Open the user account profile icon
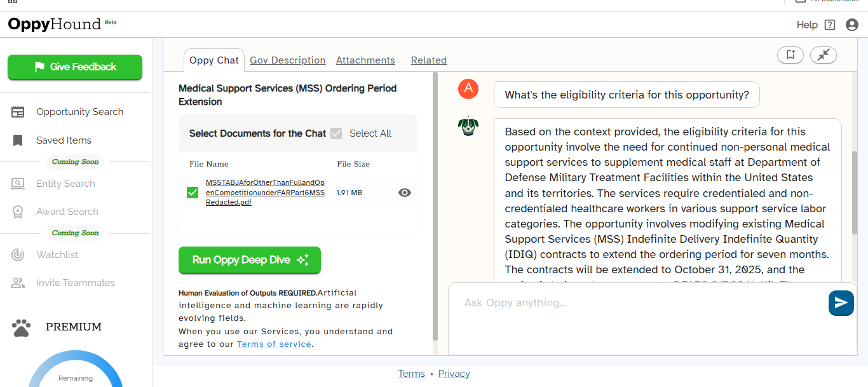The width and height of the screenshot is (868, 387). click(852, 25)
